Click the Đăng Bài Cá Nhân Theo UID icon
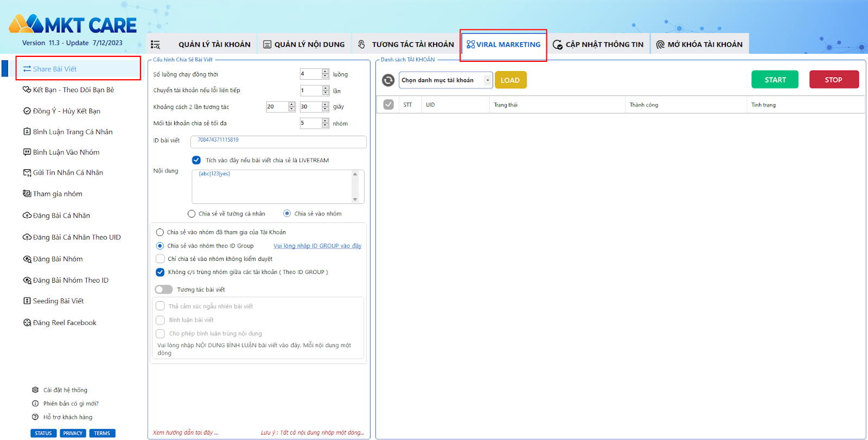The image size is (868, 440). (27, 237)
